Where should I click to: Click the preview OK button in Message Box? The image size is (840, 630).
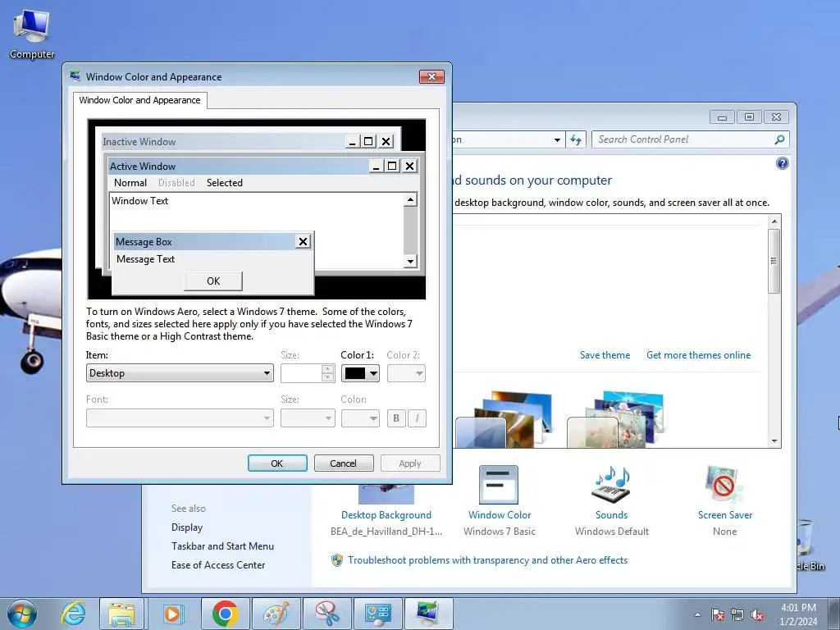point(213,281)
